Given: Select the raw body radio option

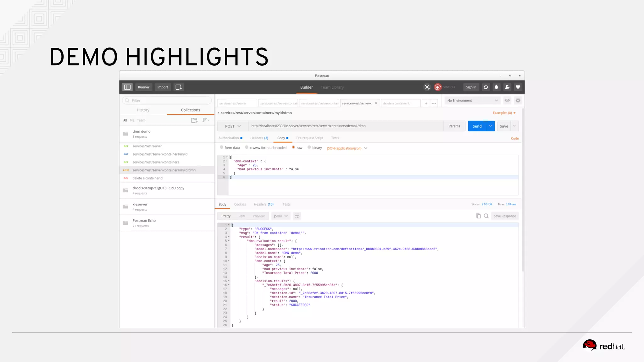Looking at the screenshot, I should click(x=293, y=147).
